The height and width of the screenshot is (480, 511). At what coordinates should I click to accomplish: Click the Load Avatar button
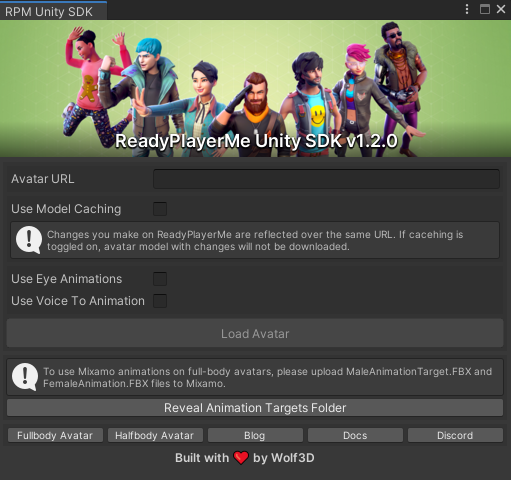click(255, 333)
